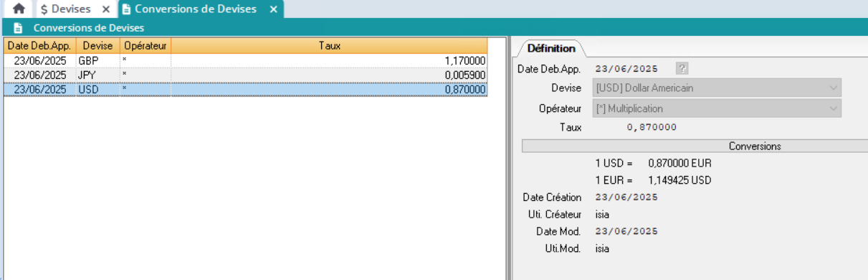Close the Devises tab
868x280 pixels.
pos(105,9)
